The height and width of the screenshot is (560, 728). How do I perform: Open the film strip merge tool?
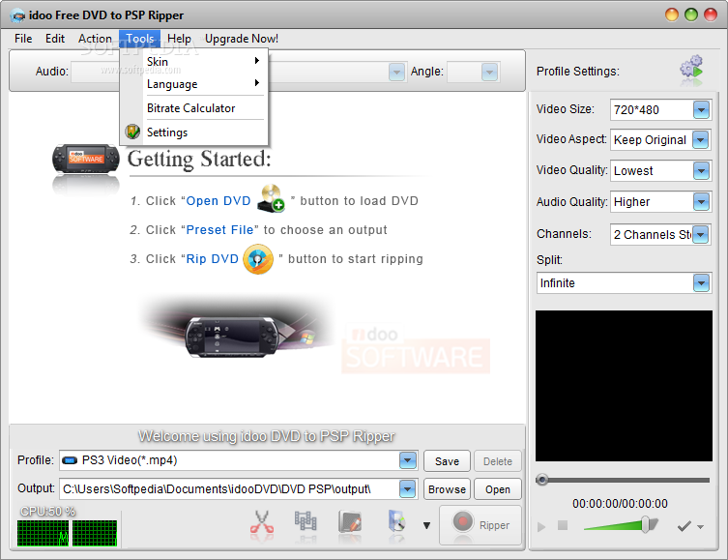(x=306, y=521)
